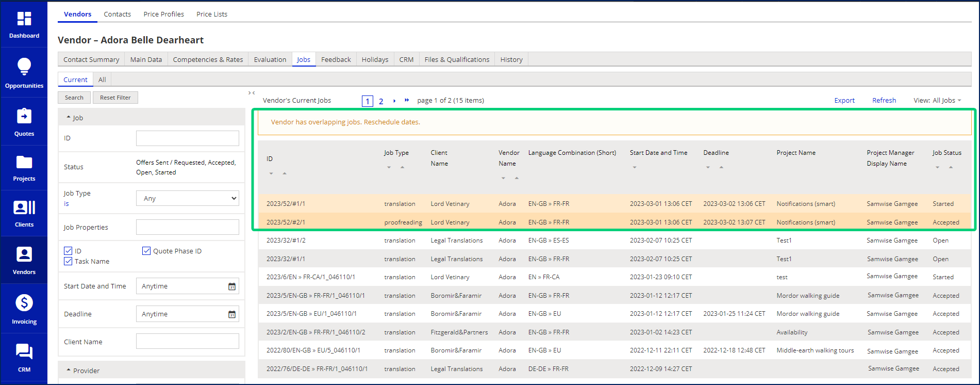Open calendar picker for Deadline filter
The height and width of the screenshot is (385, 980).
232,314
